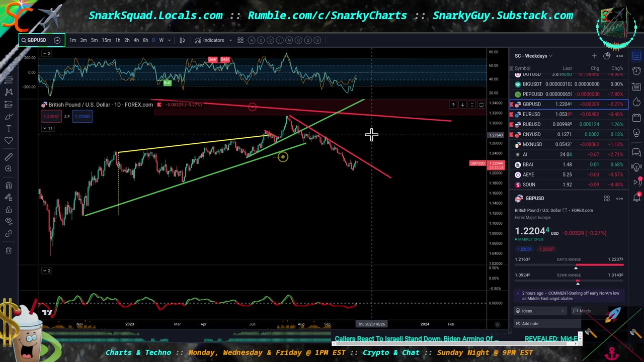
Task: Collapse the top oscillator pane legend '2'
Action: click(x=46, y=53)
